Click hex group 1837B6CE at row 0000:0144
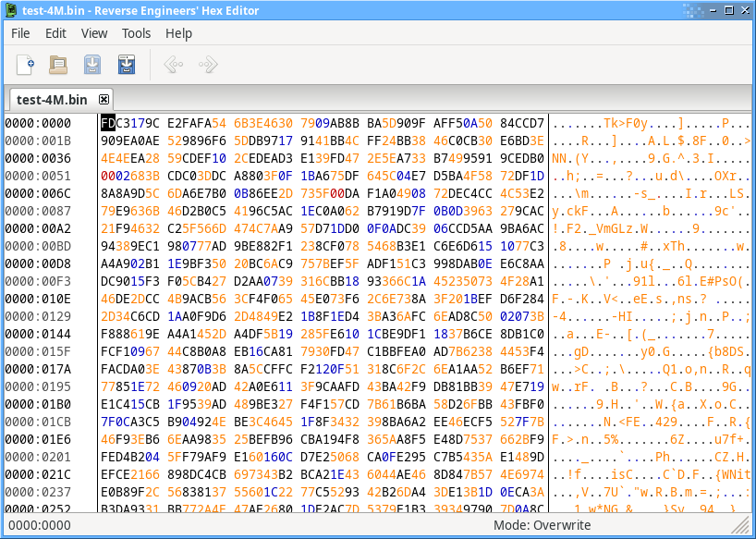The image size is (756, 539). pos(463,335)
